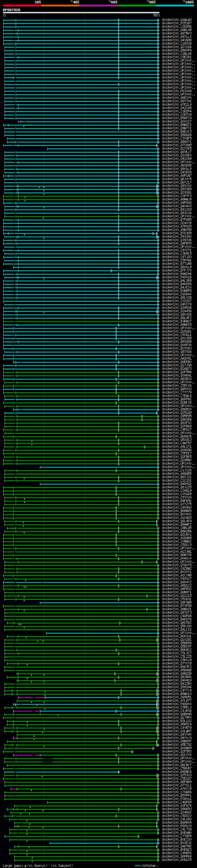The image size is (197, 868).
Task: Select hit UniRef100_B3RW27
Action: [x=177, y=321]
